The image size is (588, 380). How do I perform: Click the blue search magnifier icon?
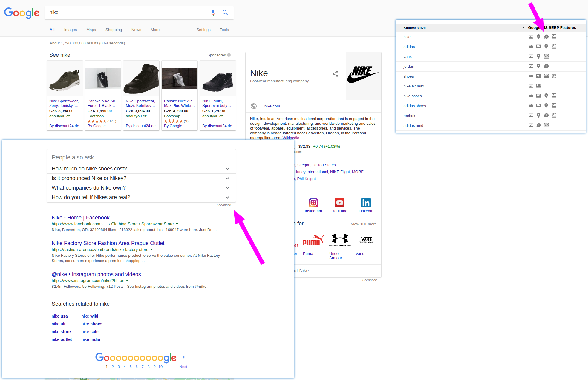point(225,13)
